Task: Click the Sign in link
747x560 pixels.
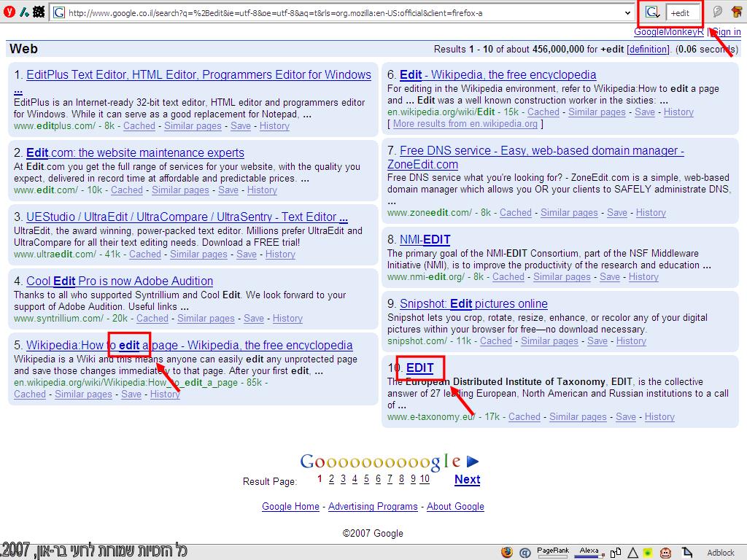Action: (x=725, y=32)
